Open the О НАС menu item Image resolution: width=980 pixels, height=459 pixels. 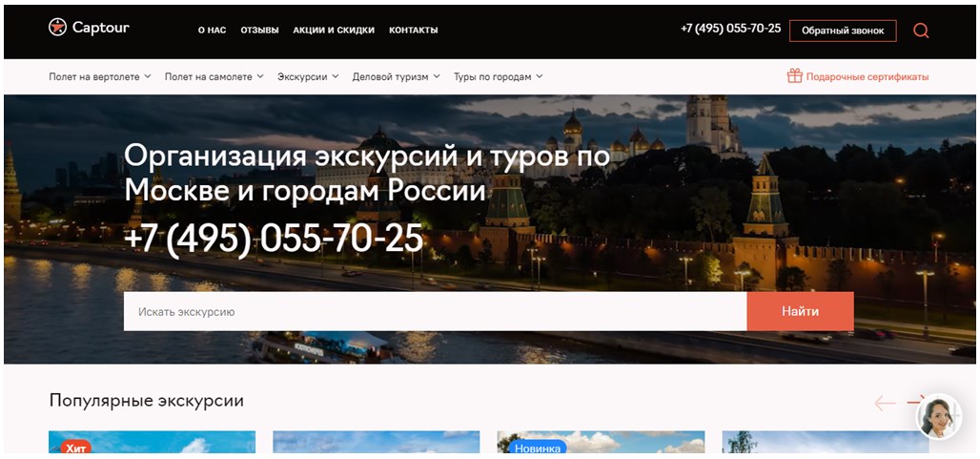tap(212, 30)
